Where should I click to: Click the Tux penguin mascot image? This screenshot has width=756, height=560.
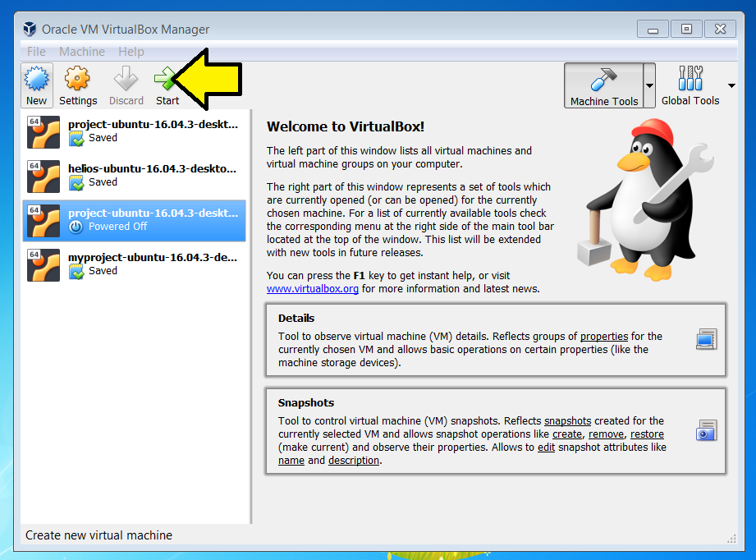click(645, 199)
